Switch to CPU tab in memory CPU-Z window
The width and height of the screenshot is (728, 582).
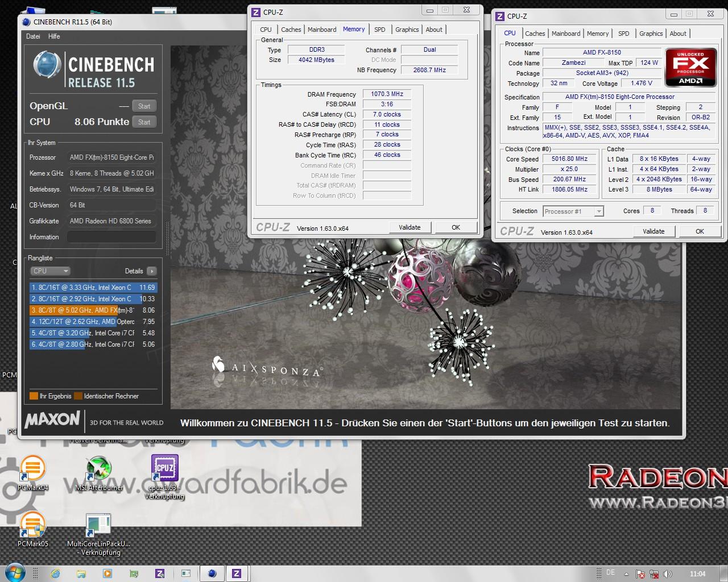pyautogui.click(x=266, y=30)
